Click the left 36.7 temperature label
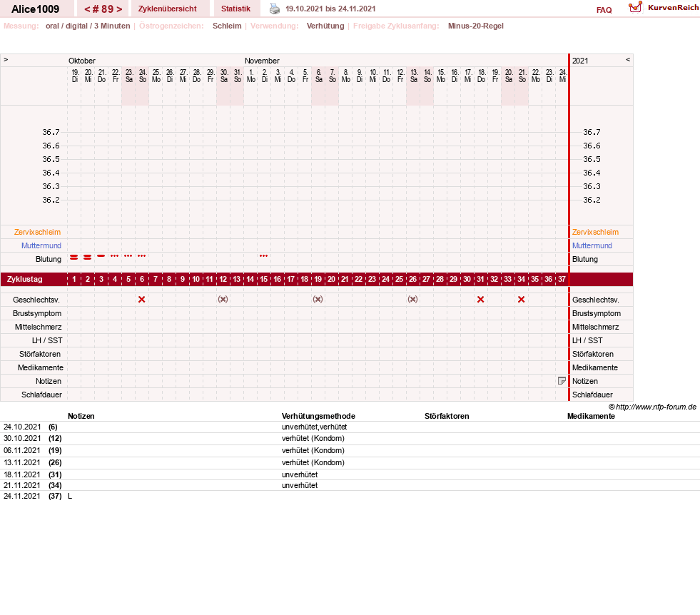The image size is (700, 615). 51,132
